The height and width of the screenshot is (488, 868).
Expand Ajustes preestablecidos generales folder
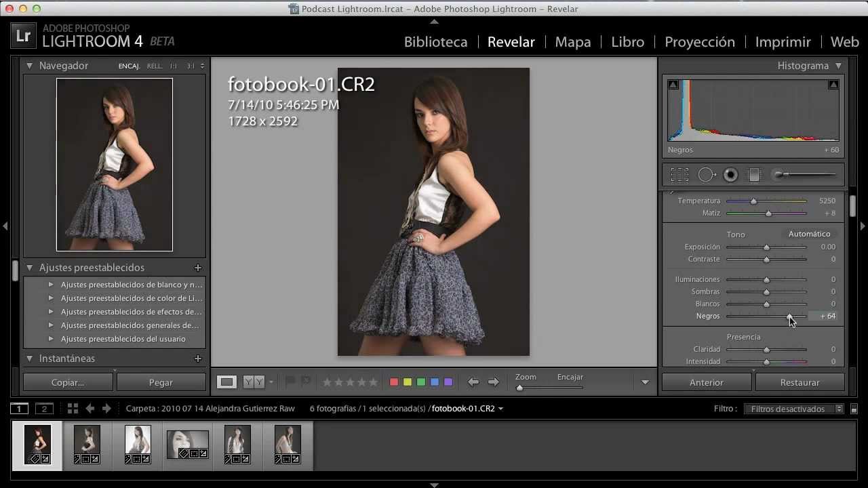point(51,325)
